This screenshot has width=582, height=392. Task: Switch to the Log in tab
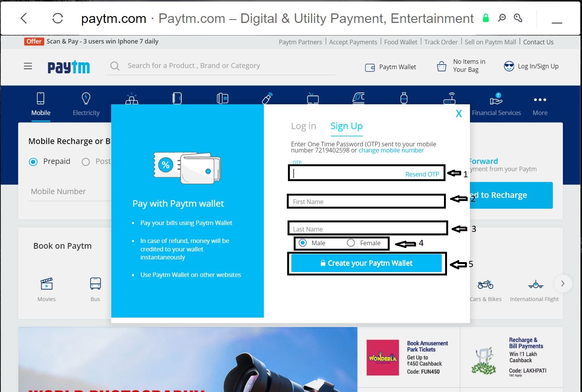(303, 126)
